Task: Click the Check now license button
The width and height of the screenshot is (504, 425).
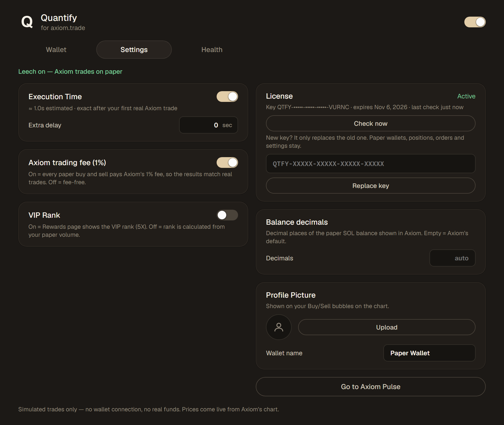Action: coord(370,123)
